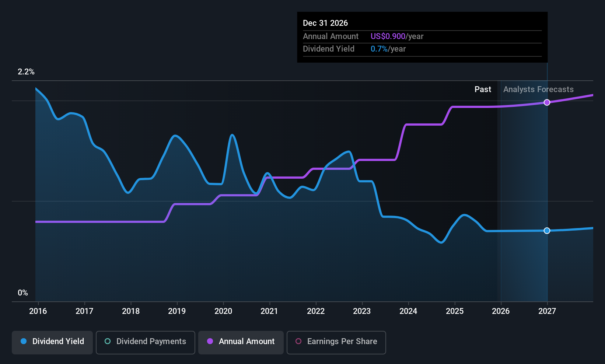Click the teal circle beside Dividend Payments
The width and height of the screenshot is (605, 364).
pos(108,342)
